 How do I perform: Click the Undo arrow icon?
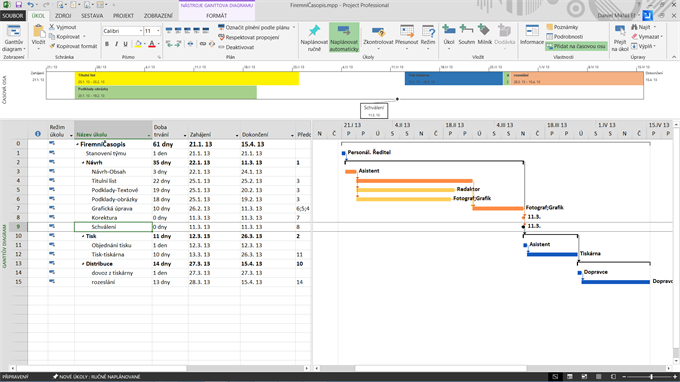tap(30, 5)
